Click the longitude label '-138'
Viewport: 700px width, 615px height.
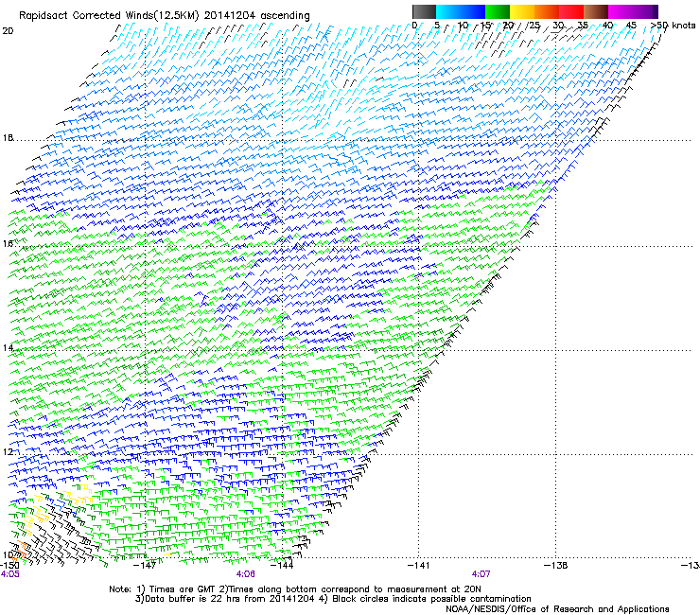pos(556,566)
